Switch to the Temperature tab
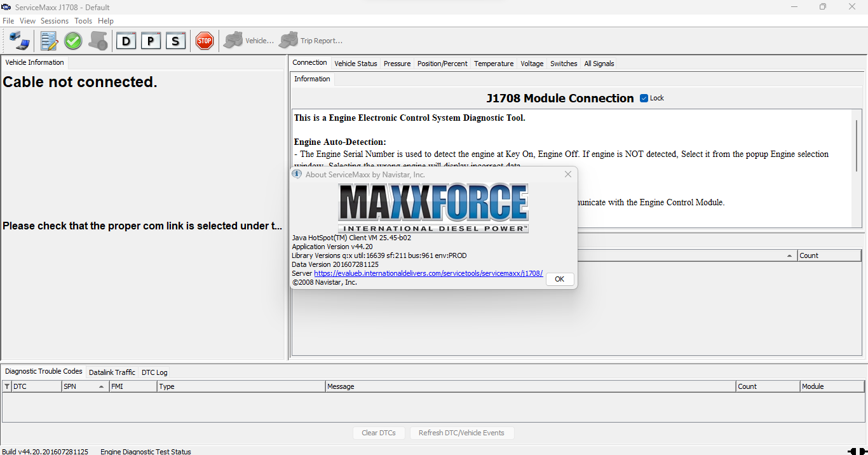 tap(494, 64)
